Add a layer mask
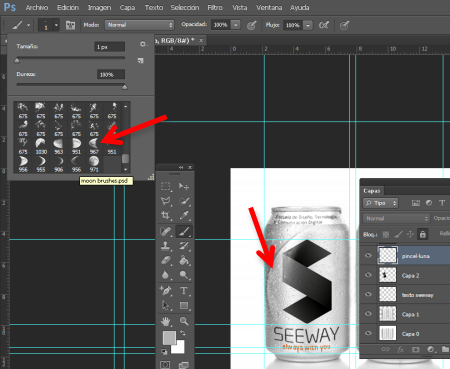The width and height of the screenshot is (450, 369). point(415,349)
